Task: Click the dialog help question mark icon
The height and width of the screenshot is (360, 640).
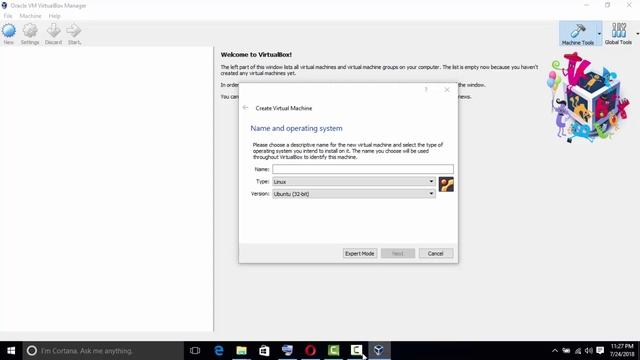Action: coord(426,89)
